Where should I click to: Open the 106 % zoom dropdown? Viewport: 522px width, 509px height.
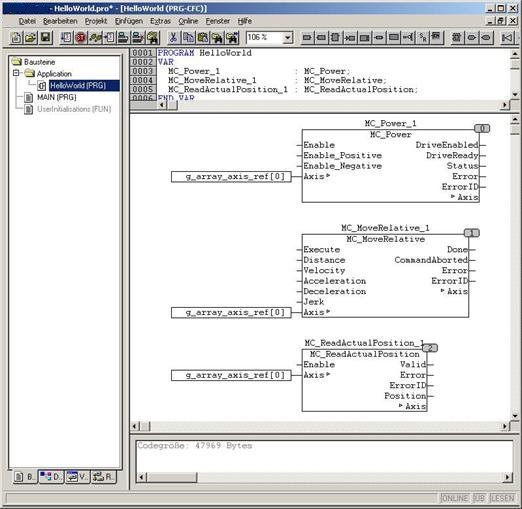click(288, 38)
